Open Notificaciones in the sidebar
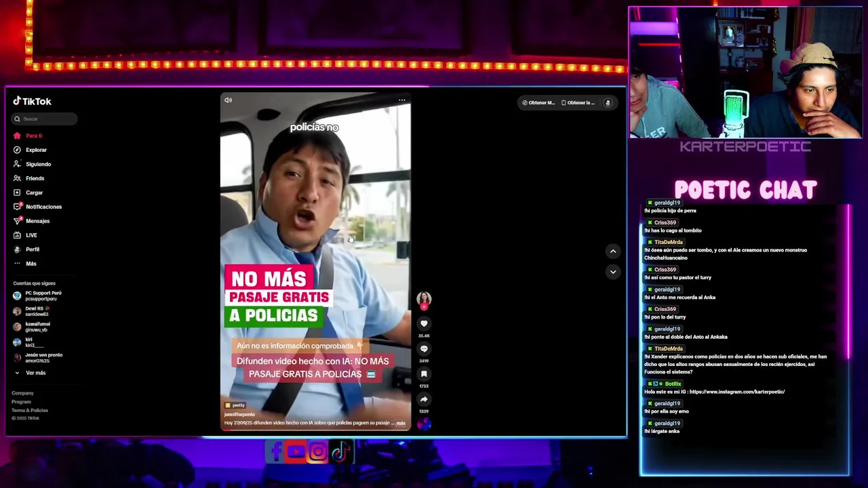The image size is (868, 488). coord(43,207)
